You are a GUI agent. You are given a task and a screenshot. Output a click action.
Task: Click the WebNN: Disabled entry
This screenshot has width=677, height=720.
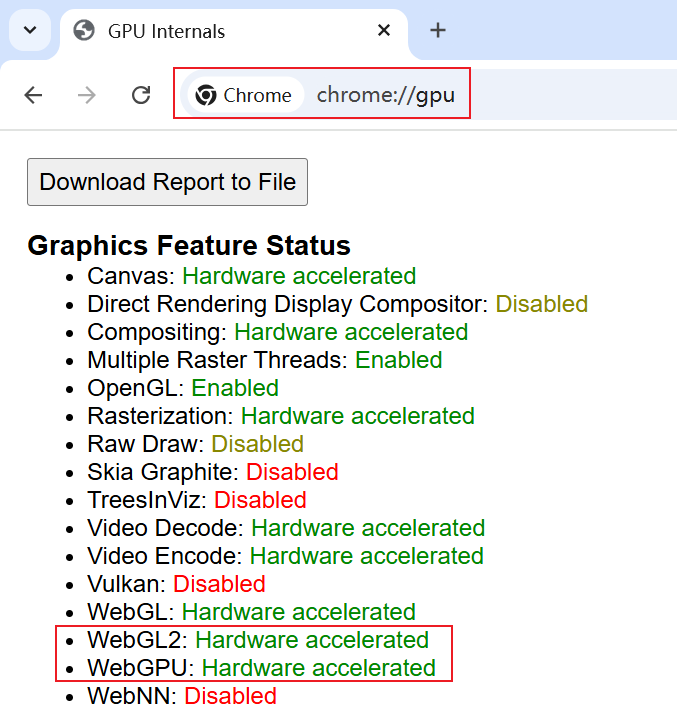click(182, 697)
